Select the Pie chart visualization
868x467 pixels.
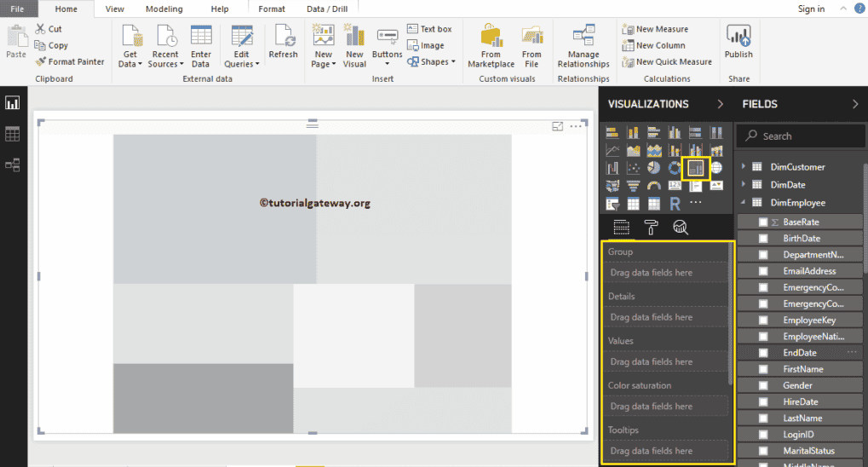click(x=653, y=168)
